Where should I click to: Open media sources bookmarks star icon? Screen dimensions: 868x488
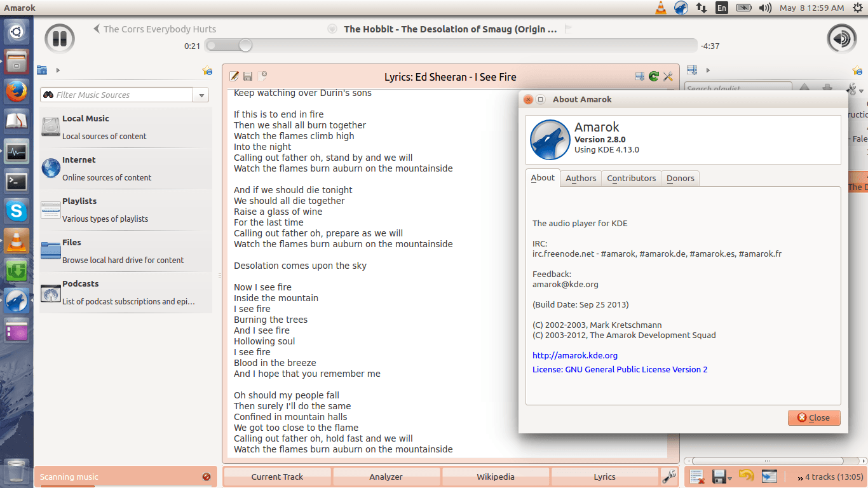(207, 71)
